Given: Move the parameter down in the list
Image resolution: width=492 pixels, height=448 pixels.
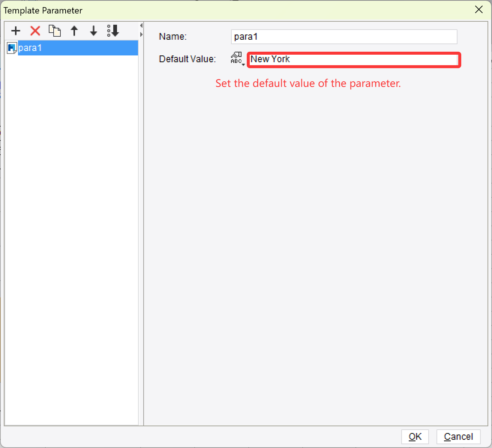Looking at the screenshot, I should coord(93,31).
